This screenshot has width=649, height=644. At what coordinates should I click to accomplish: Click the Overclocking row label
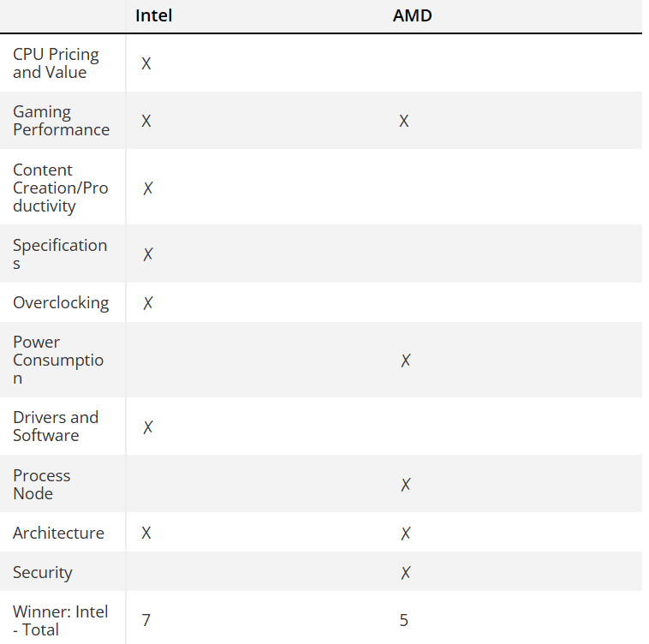coord(61,302)
